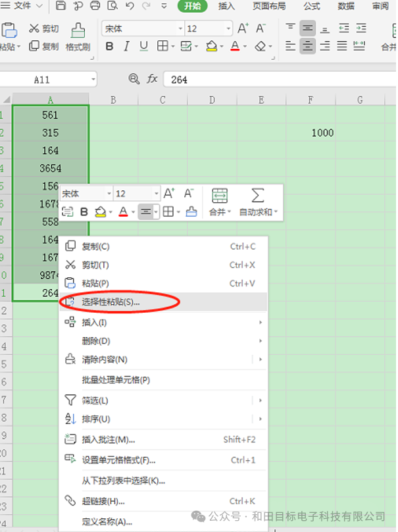Switch to the 插入 ribbon tab
Image resolution: width=398 pixels, height=532 pixels.
click(226, 6)
